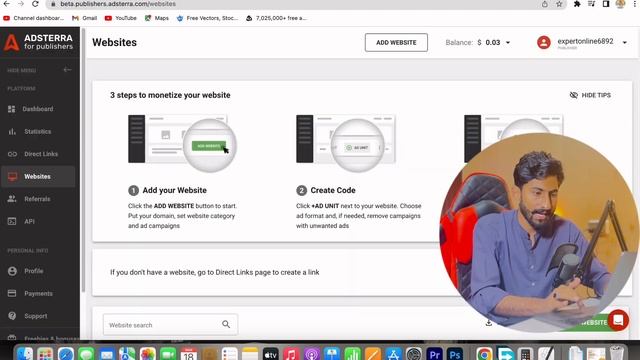The height and width of the screenshot is (360, 640).
Task: Open Chrome extensions puzzle icon
Action: click(x=577, y=4)
